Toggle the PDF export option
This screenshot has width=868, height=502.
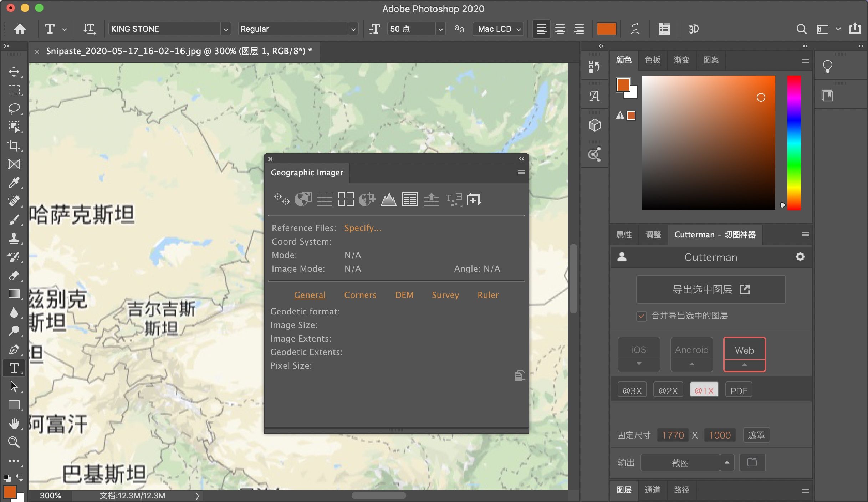tap(739, 390)
